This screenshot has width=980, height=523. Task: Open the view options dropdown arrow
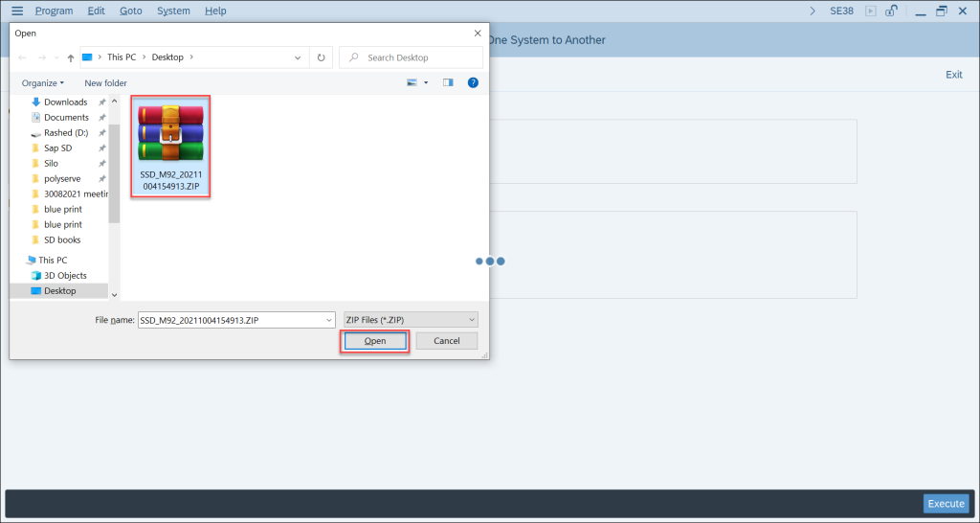pyautogui.click(x=426, y=82)
